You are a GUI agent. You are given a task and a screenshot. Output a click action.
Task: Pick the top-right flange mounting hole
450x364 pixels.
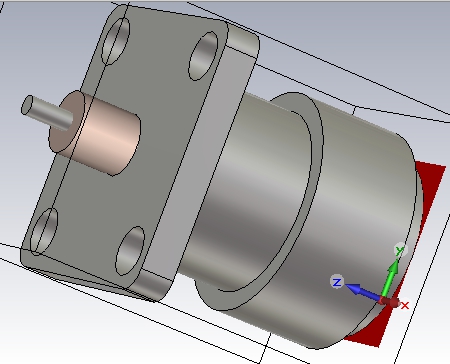pyautogui.click(x=203, y=56)
